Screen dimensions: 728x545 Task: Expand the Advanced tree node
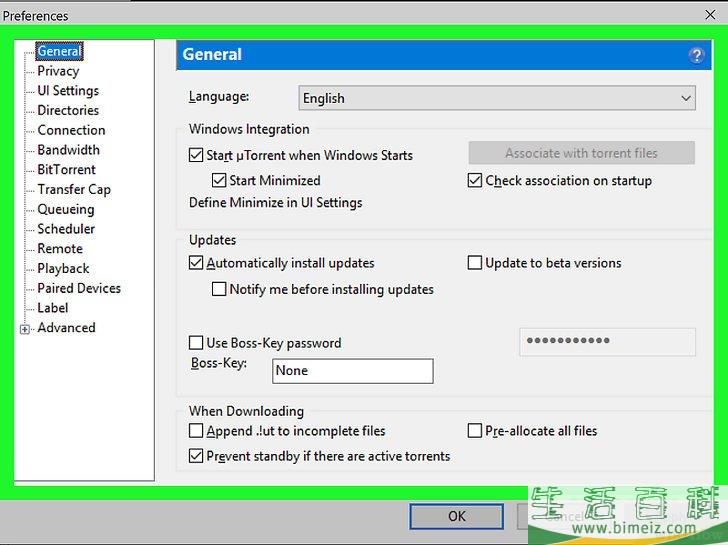click(25, 329)
